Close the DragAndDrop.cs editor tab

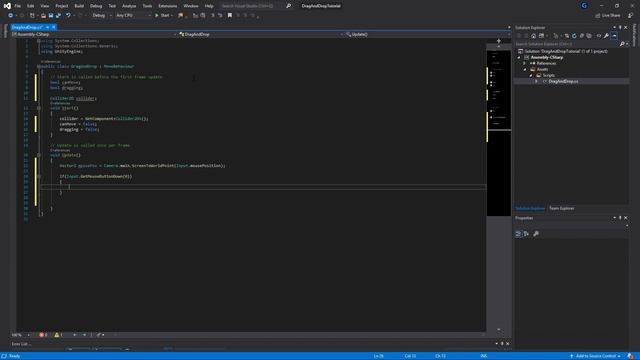pyautogui.click(x=53, y=27)
